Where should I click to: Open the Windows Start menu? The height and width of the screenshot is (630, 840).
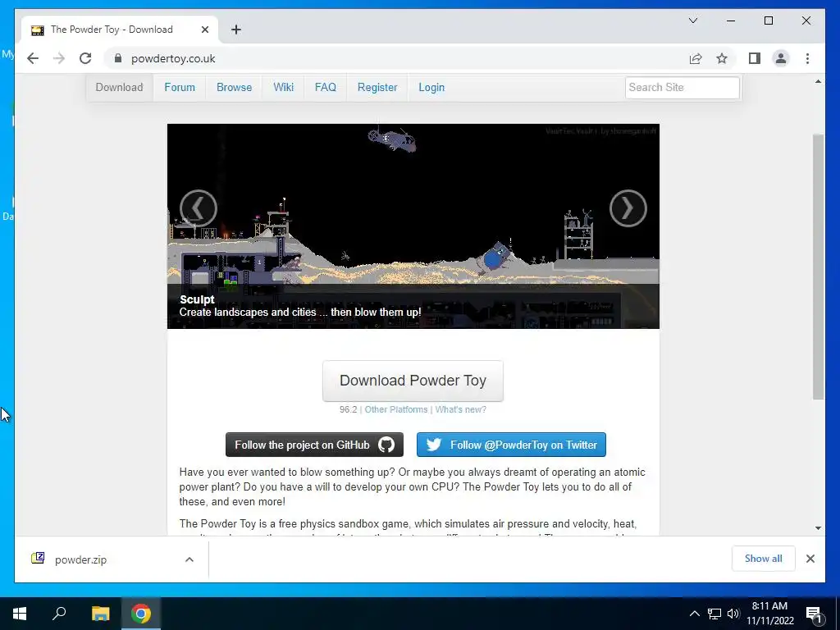point(20,614)
